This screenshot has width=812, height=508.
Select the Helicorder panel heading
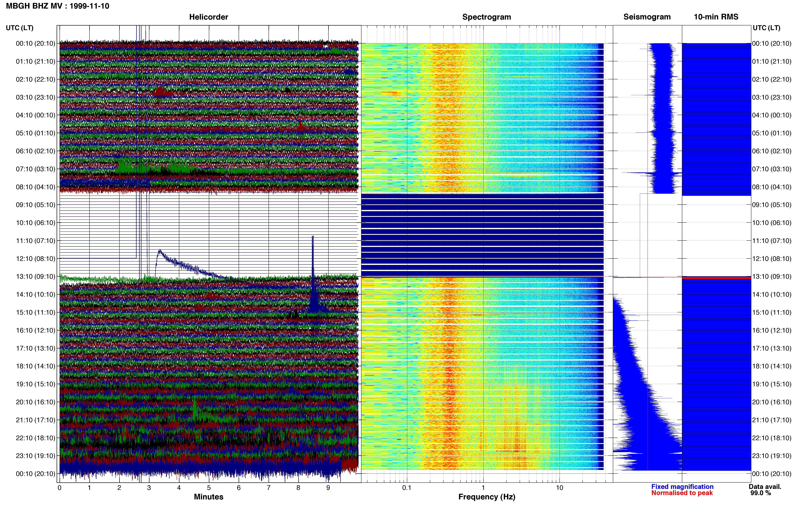tap(209, 17)
